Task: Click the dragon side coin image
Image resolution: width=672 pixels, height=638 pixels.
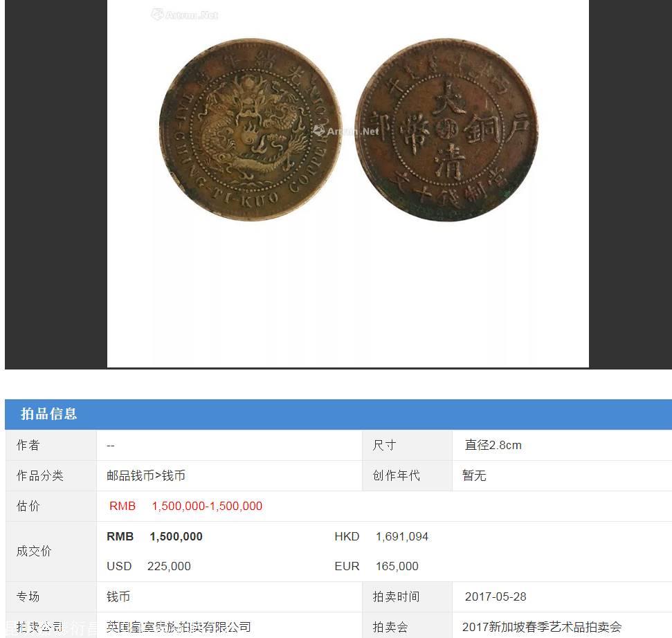Action: (x=251, y=130)
